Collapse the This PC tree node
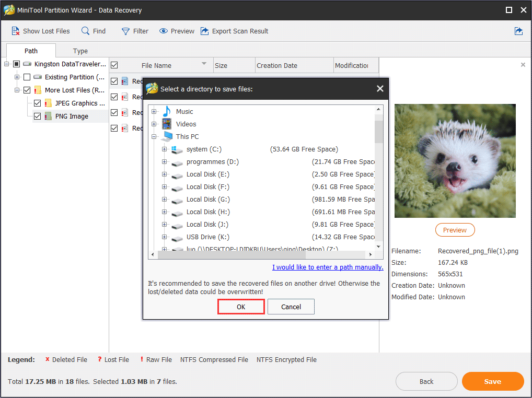 point(154,137)
